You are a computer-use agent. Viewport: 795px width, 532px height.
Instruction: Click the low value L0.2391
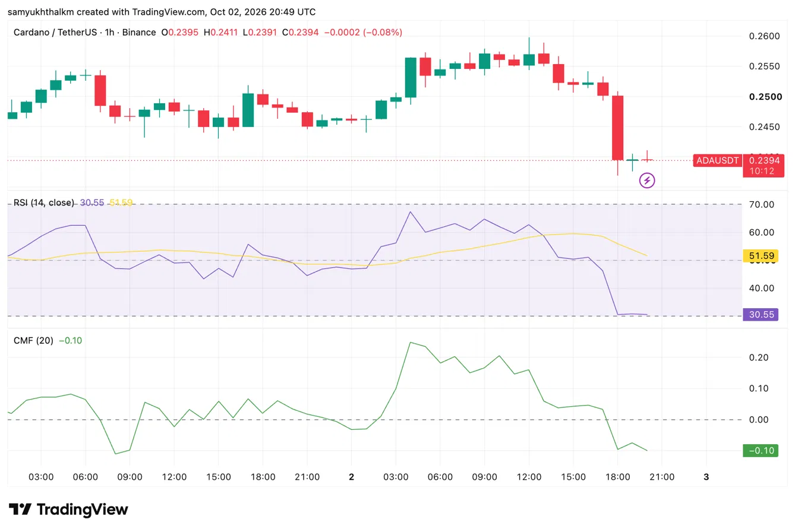[x=261, y=32]
